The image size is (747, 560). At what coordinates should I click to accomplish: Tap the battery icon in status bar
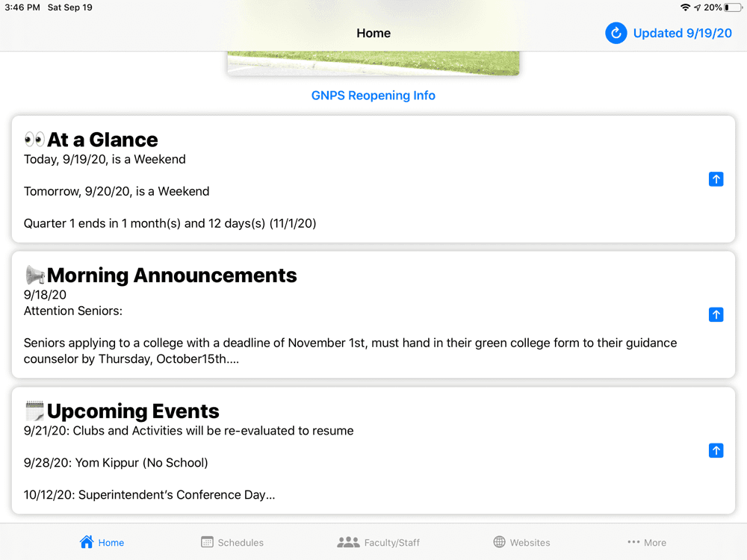pyautogui.click(x=732, y=7)
